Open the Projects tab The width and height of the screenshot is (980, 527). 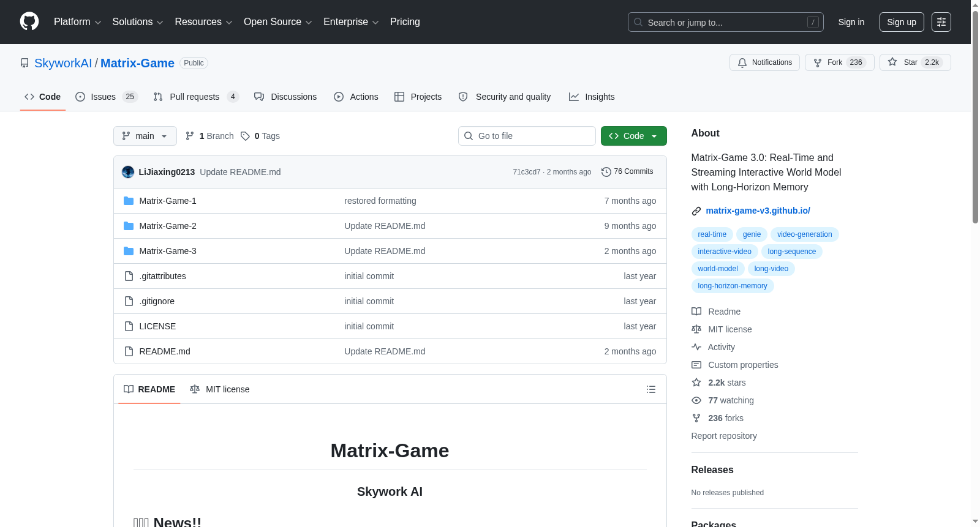(x=418, y=97)
